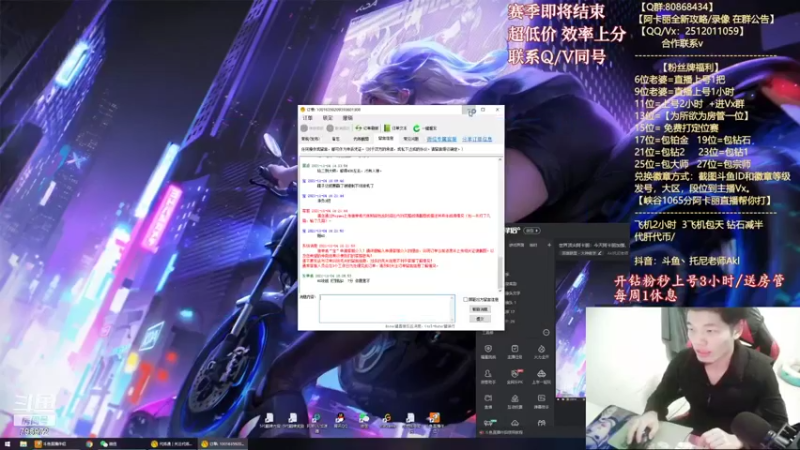Click the message content input box

point(387,308)
